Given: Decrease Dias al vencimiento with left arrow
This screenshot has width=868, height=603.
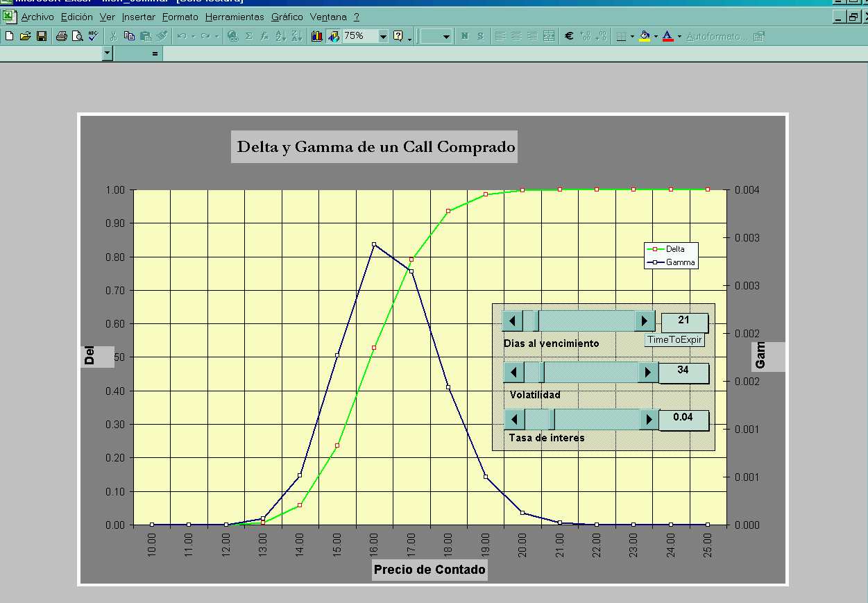Looking at the screenshot, I should pos(512,321).
